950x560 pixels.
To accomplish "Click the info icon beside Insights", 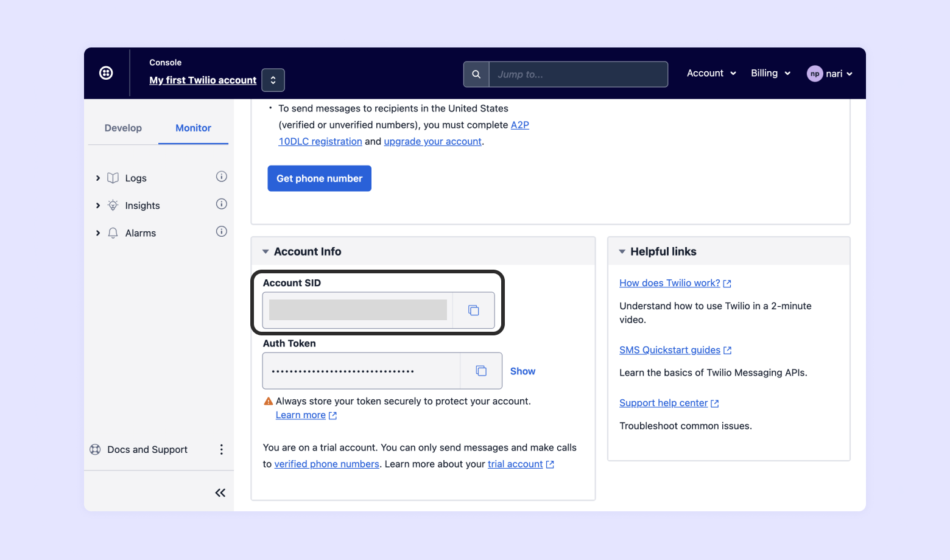I will [x=222, y=204].
